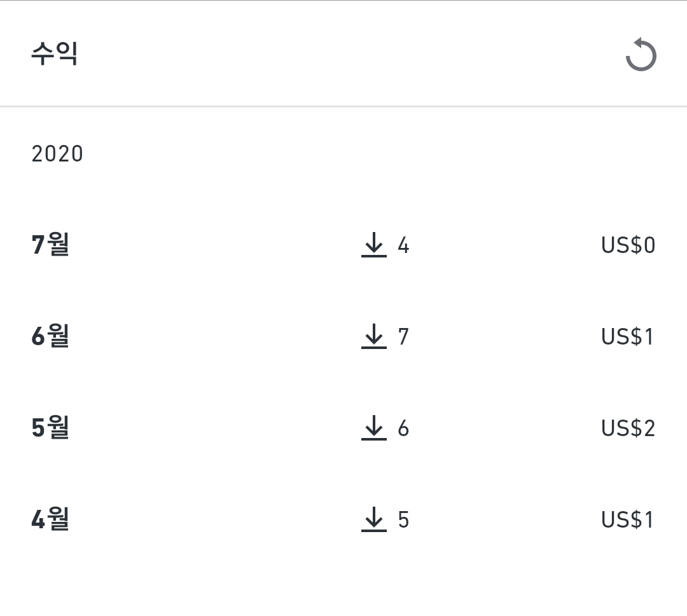This screenshot has width=687, height=616.
Task: Click the download icon for 4월
Action: tap(374, 519)
